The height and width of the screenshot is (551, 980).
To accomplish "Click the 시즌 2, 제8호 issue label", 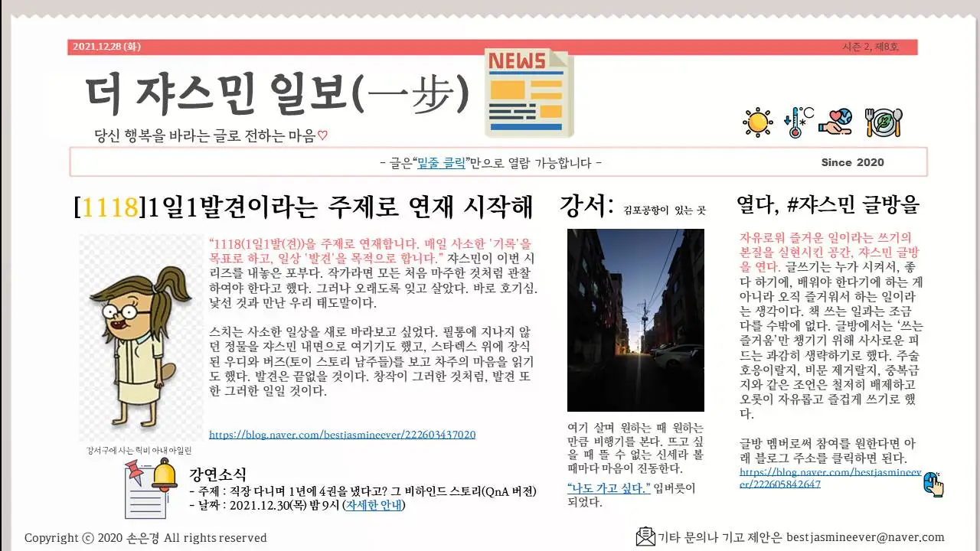I will [x=871, y=46].
